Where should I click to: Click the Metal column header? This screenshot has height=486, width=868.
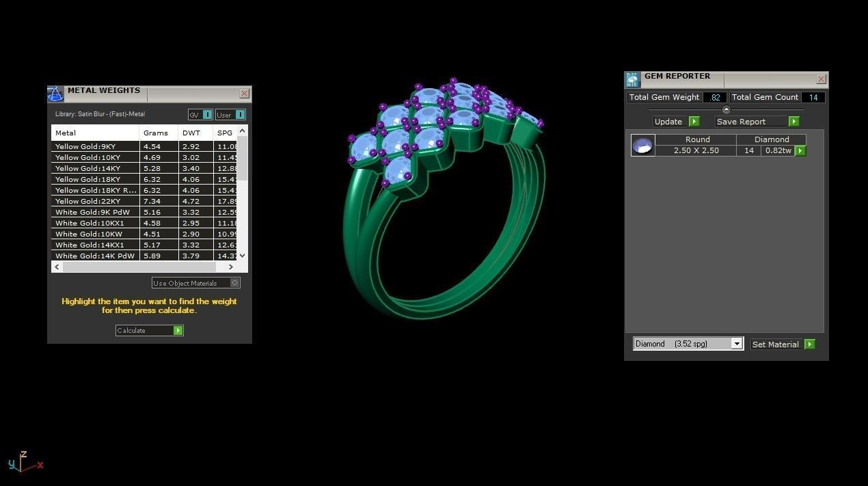pyautogui.click(x=95, y=133)
